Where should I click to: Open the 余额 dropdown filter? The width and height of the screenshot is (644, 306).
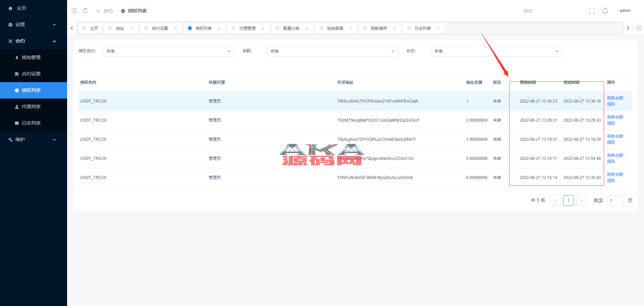(333, 51)
